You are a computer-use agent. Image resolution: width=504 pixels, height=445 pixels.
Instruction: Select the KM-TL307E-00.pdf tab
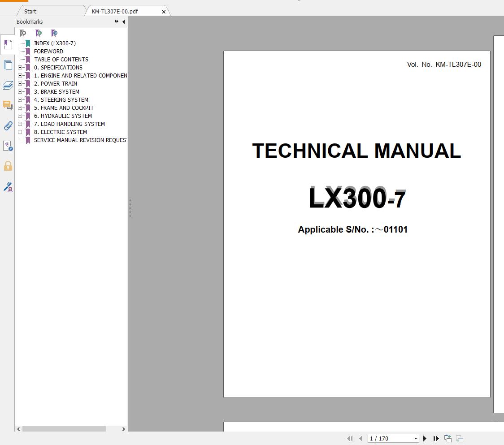coord(115,11)
